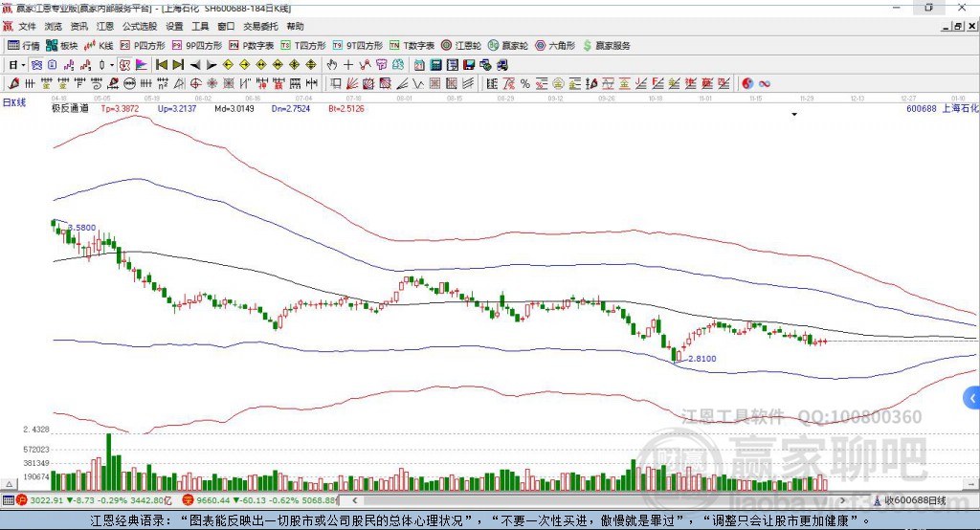Image resolution: width=980 pixels, height=530 pixels.
Task: Click the red-blue taiji yin-yang icon
Action: pos(747,84)
